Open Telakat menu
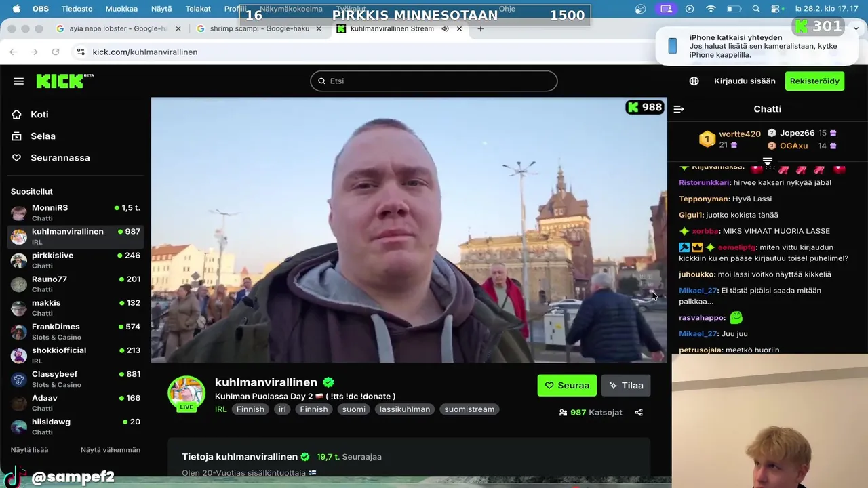 (198, 9)
